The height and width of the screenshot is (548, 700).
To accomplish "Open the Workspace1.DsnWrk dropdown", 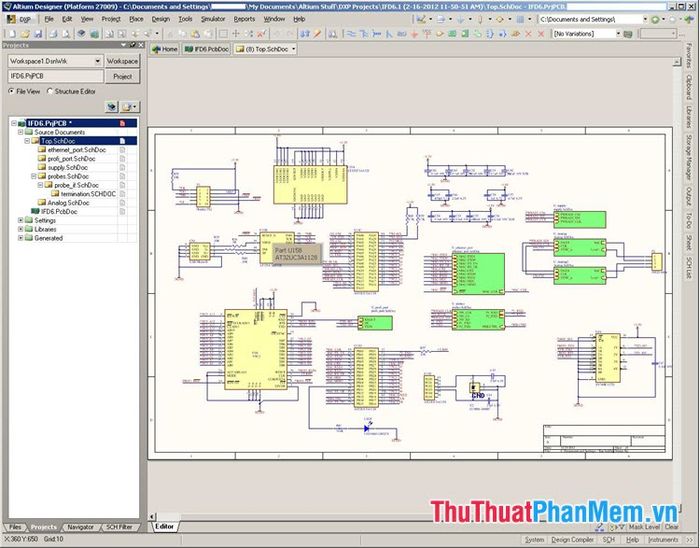I will click(x=98, y=61).
